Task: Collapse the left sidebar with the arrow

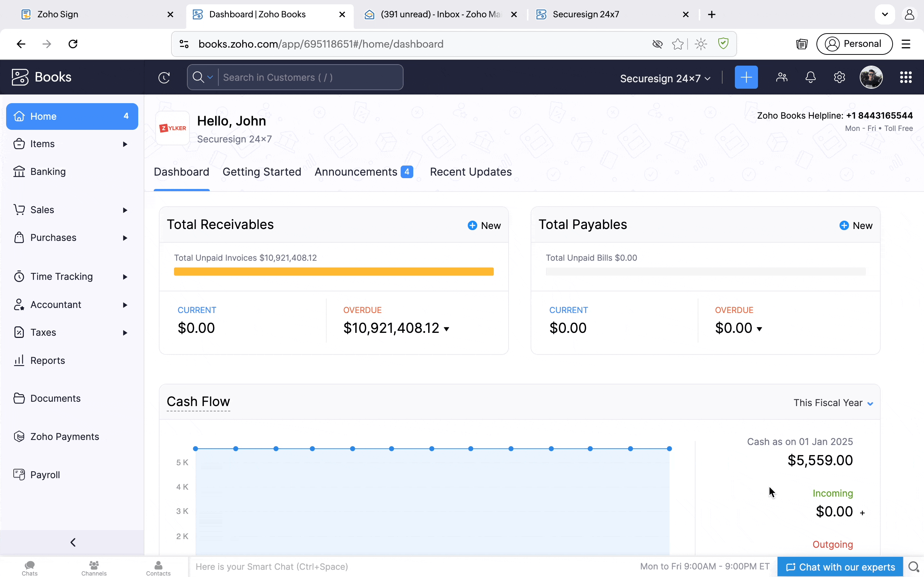Action: 73,542
